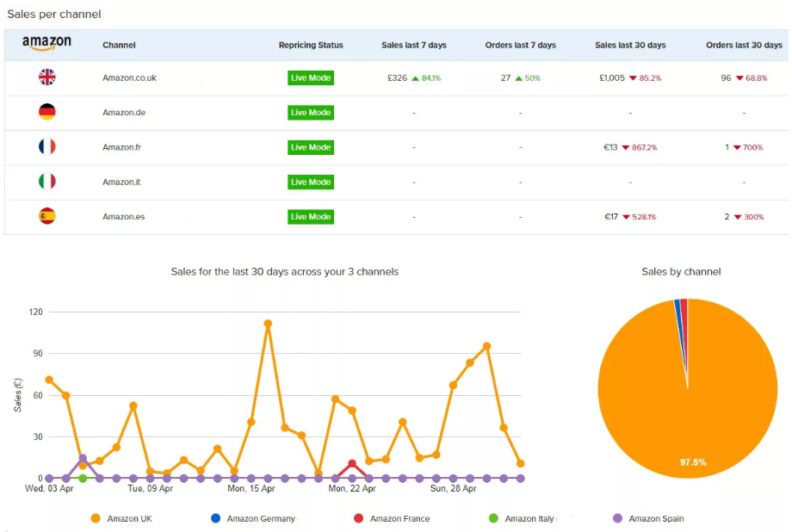
Task: Click the €17 sales value for Amazon.es
Action: (610, 217)
